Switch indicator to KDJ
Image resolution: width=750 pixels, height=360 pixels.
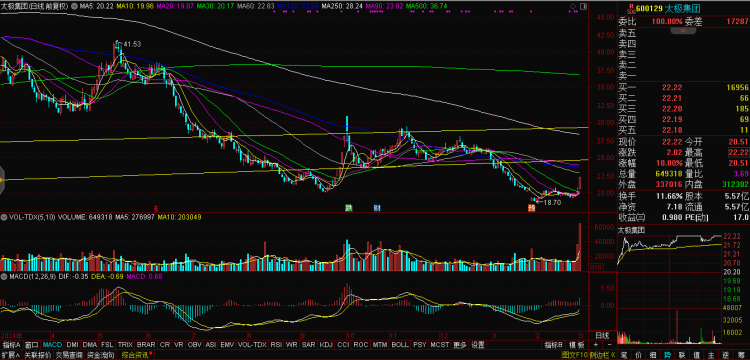point(326,345)
